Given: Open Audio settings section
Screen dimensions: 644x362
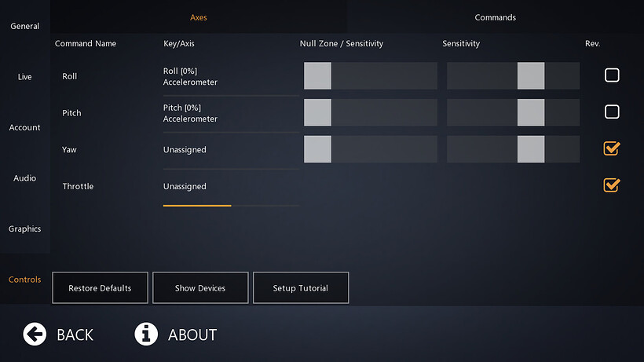Looking at the screenshot, I should 24,178.
